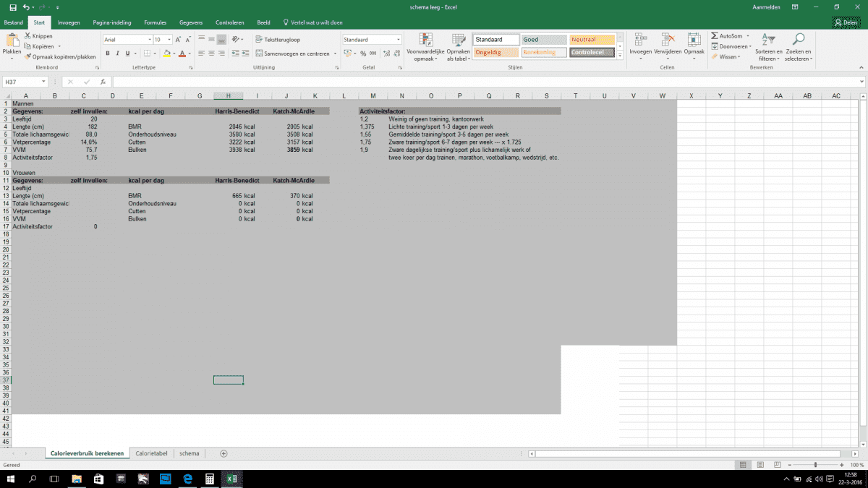The image size is (868, 488).
Task: Enable Tekstterugloop text wrapping
Action: click(278, 40)
